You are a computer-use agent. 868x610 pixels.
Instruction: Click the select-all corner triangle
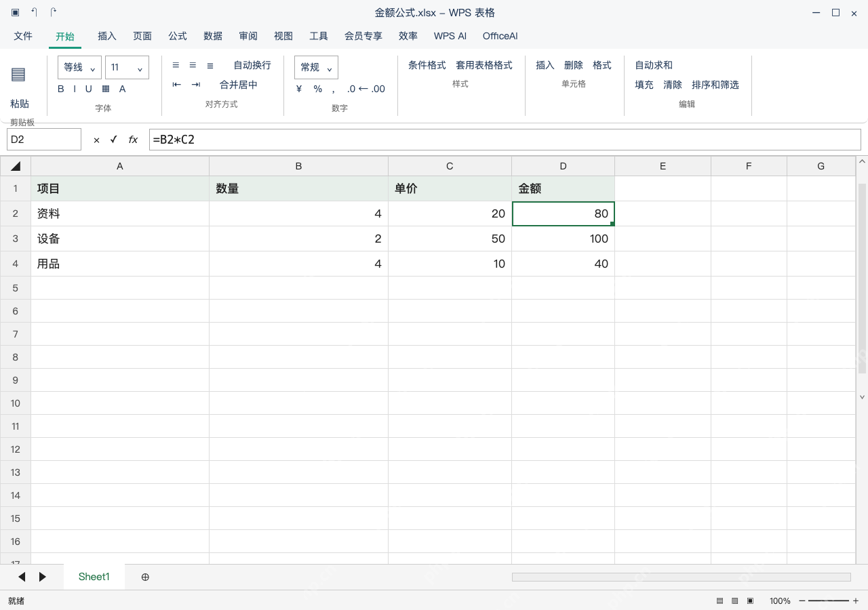coord(16,166)
